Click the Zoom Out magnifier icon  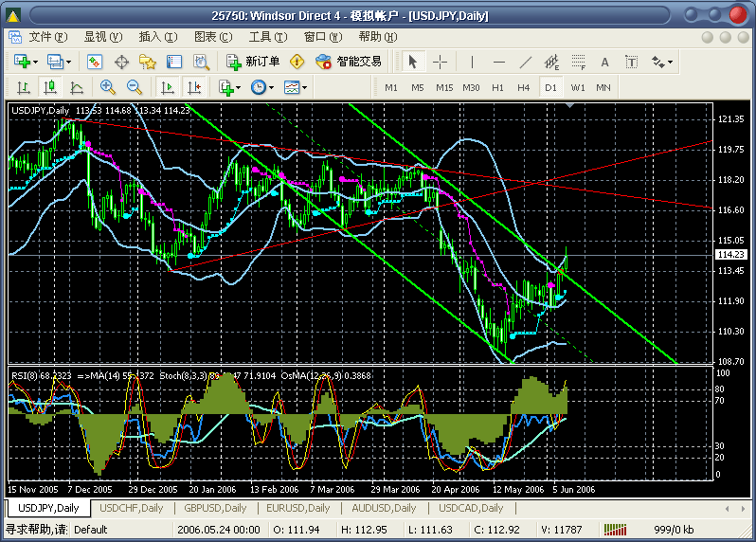[x=134, y=87]
